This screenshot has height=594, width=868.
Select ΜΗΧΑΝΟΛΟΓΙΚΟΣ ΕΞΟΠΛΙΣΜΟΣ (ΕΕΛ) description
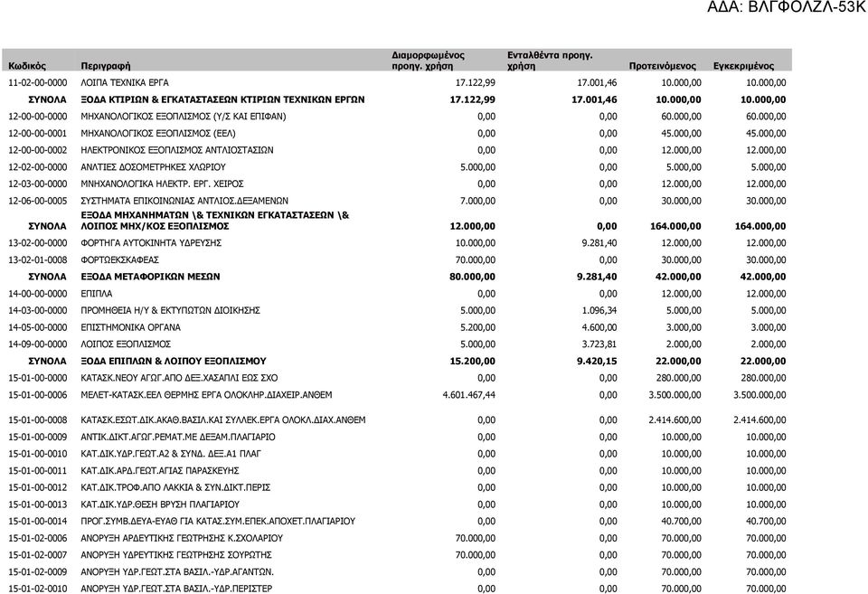pos(157,134)
